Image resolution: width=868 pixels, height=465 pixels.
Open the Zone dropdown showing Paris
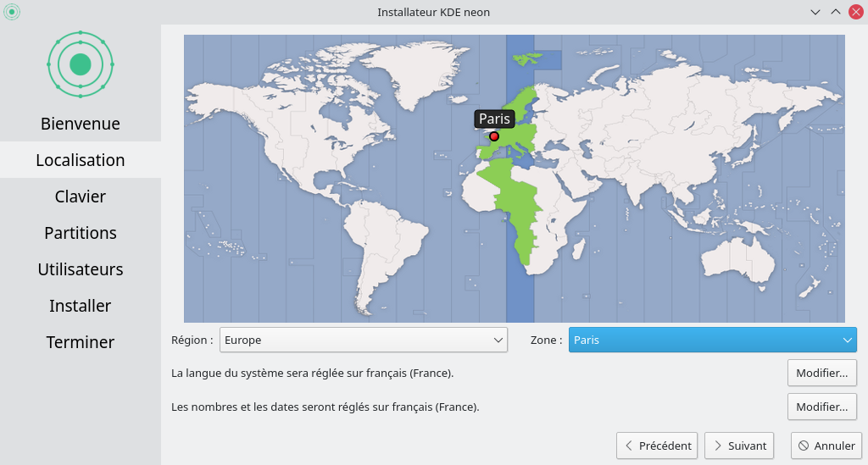[712, 340]
